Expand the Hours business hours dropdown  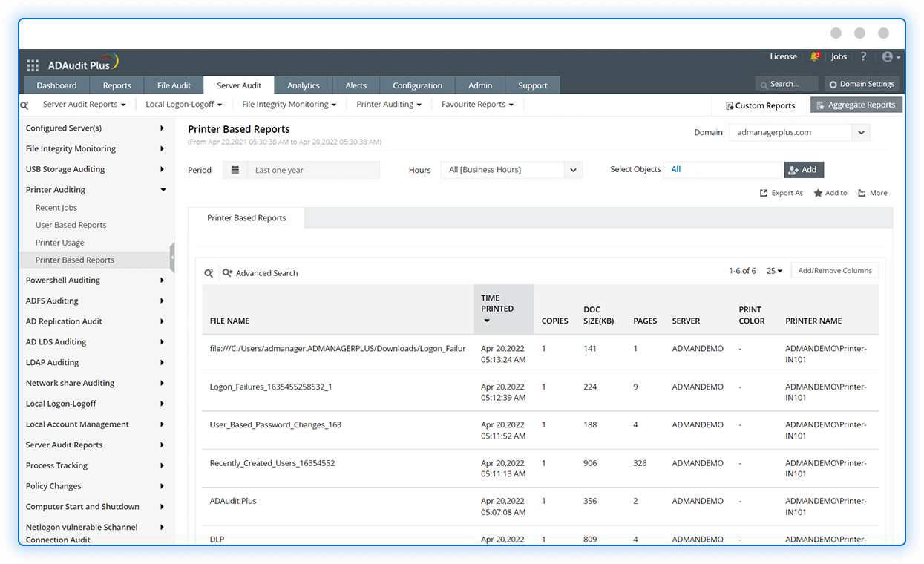pos(573,170)
